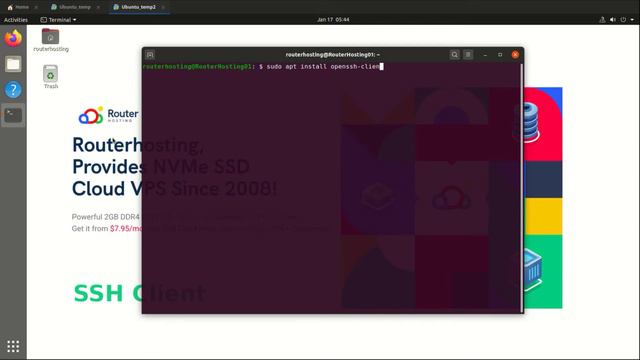
Task: Close the Ubuntu_temp2 tab
Action: coord(163,7)
